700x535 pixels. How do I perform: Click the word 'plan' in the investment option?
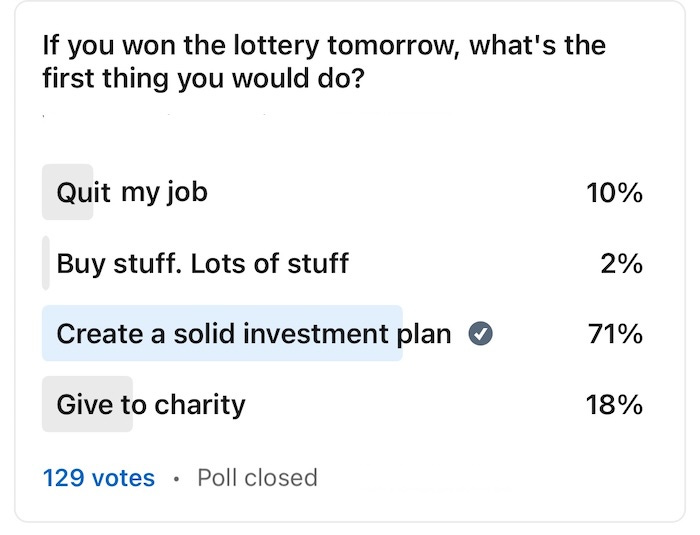point(424,334)
